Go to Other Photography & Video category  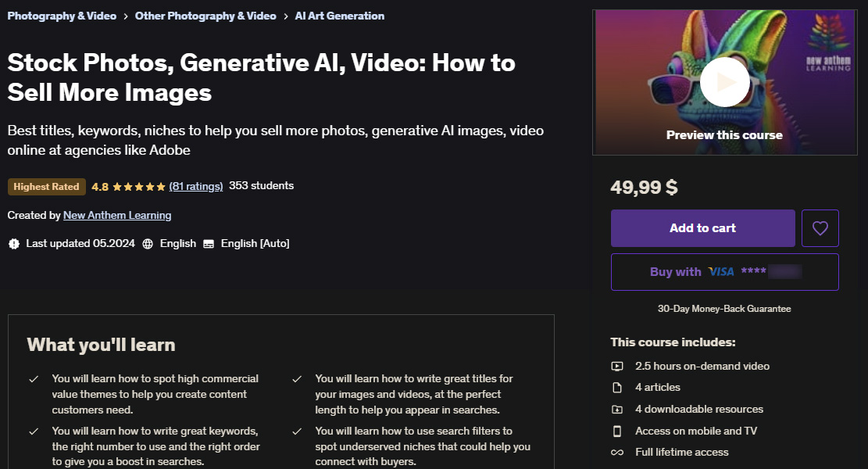205,16
